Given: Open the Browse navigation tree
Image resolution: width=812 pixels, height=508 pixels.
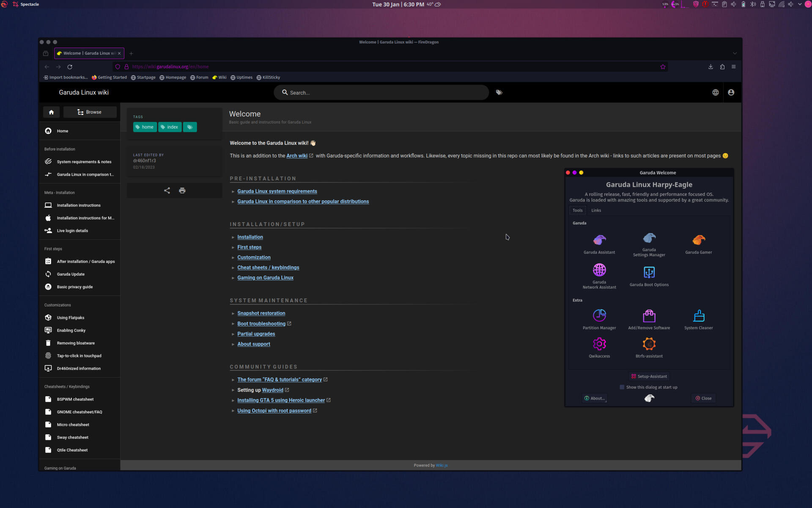Looking at the screenshot, I should tap(90, 112).
